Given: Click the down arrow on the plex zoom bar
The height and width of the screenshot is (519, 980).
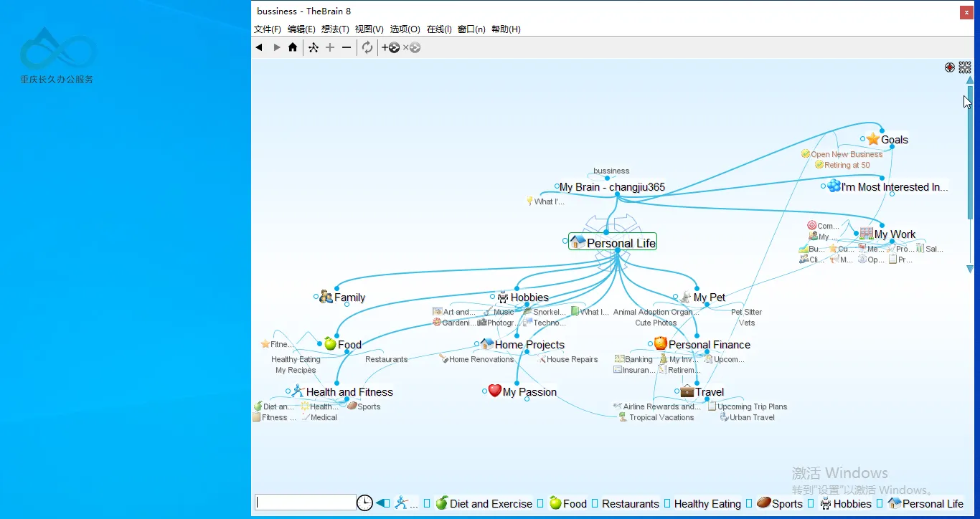Looking at the screenshot, I should pyautogui.click(x=970, y=270).
